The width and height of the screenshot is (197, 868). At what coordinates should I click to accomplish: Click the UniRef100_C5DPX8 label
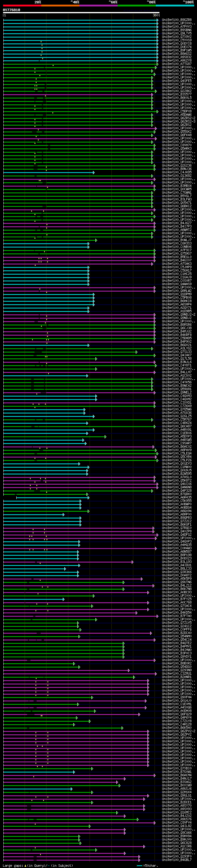[x=177, y=111]
